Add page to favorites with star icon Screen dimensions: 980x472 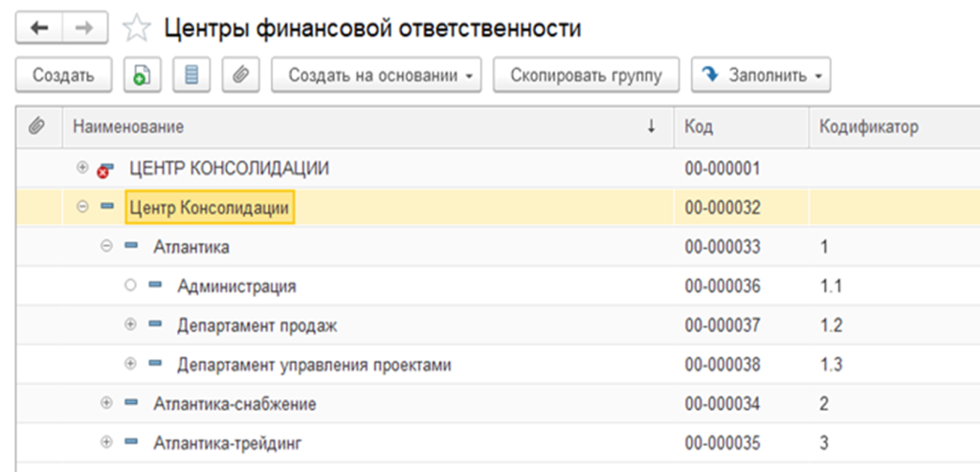pos(138,29)
